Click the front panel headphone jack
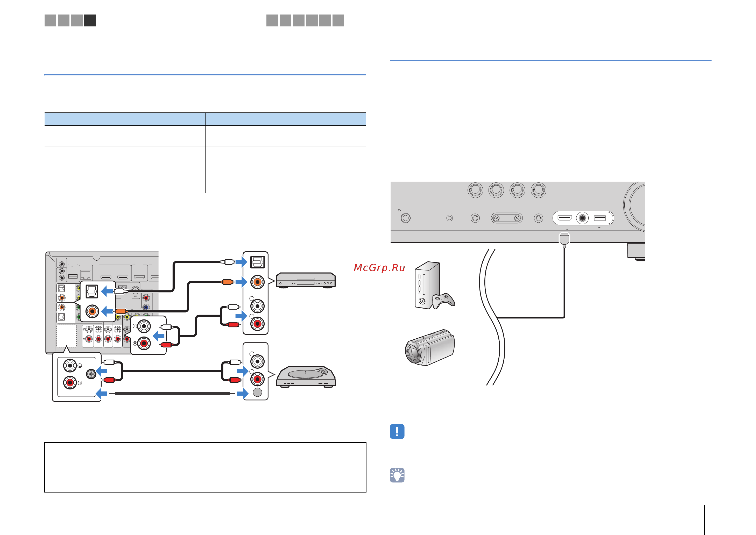The image size is (756, 535). (406, 218)
